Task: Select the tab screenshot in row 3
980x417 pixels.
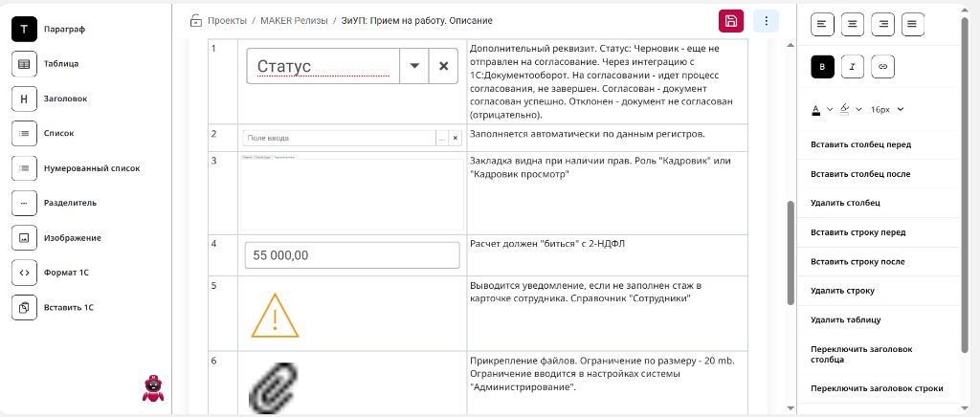Action: point(352,192)
